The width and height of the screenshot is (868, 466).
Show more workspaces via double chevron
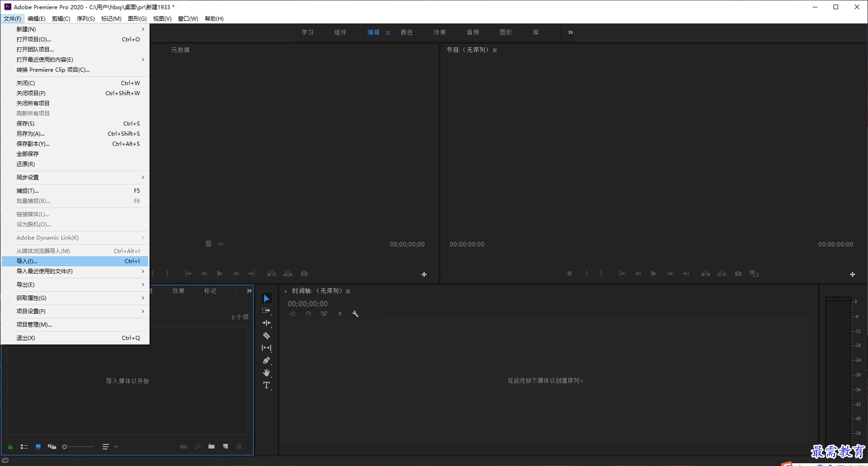[571, 32]
